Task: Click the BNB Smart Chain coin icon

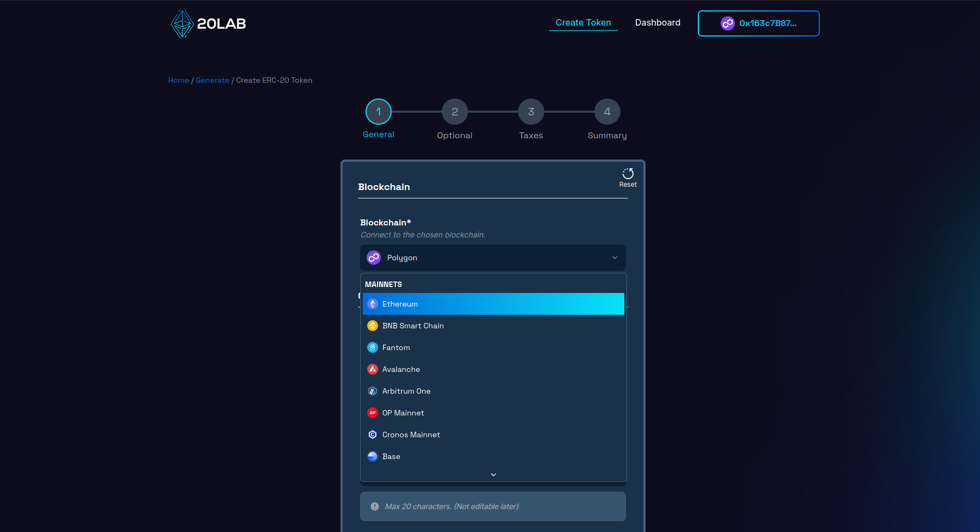Action: [x=373, y=326]
